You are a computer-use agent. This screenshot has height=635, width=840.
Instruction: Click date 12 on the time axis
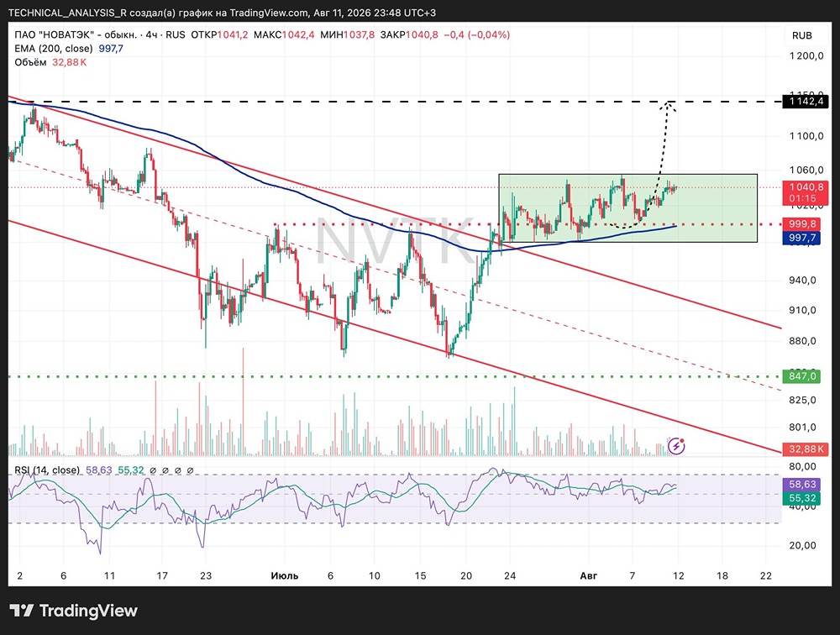pos(678,576)
